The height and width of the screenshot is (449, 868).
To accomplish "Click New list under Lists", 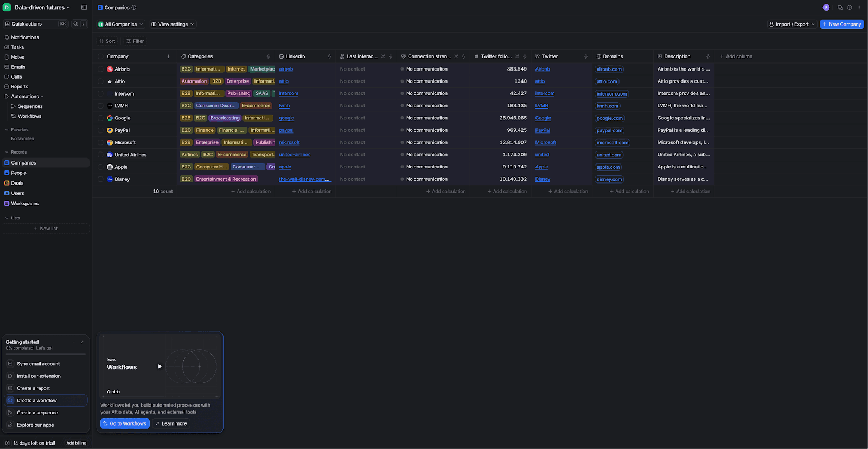I will [x=46, y=229].
